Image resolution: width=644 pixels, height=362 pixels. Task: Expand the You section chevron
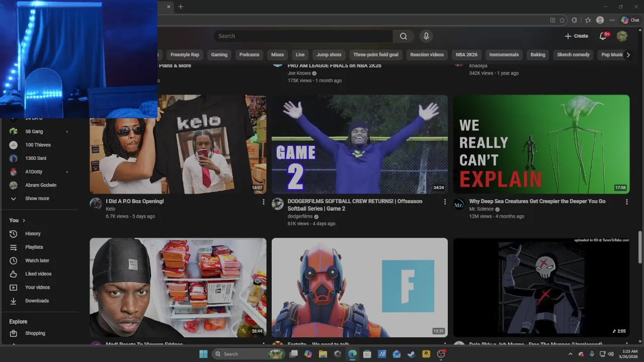coord(24,220)
